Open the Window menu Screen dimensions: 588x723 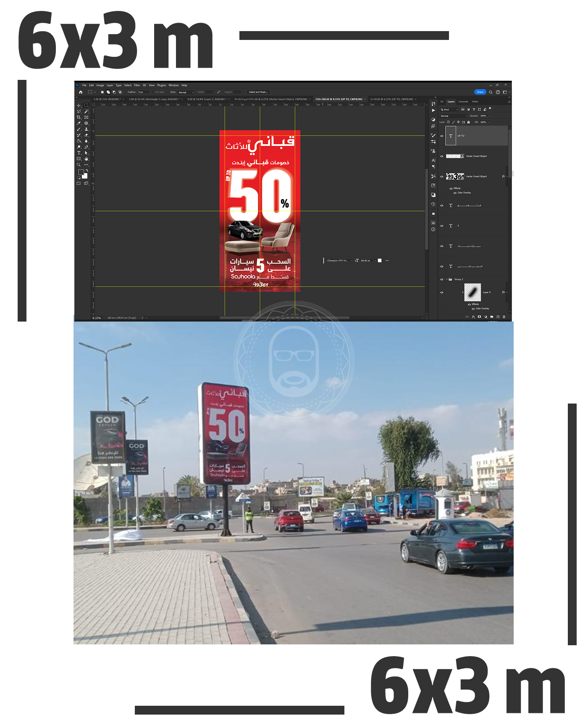click(x=173, y=85)
